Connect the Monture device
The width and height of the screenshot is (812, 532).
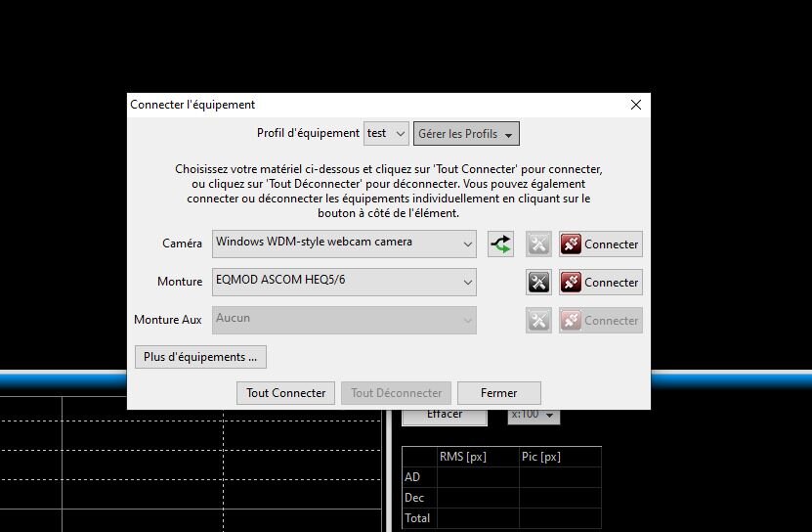601,282
